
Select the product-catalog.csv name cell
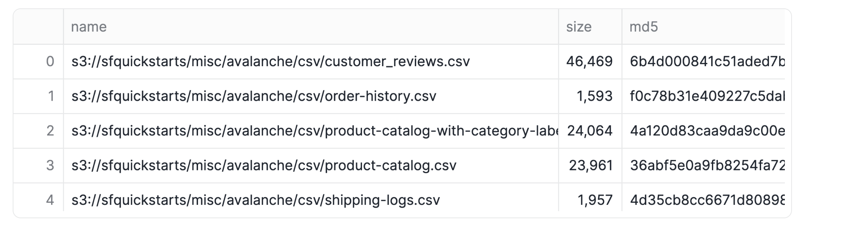(311, 165)
